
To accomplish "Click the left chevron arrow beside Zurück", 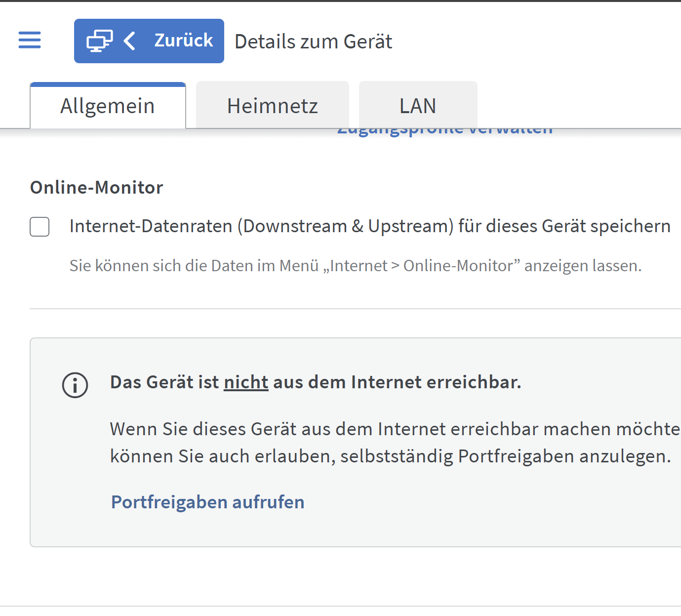I will (129, 41).
